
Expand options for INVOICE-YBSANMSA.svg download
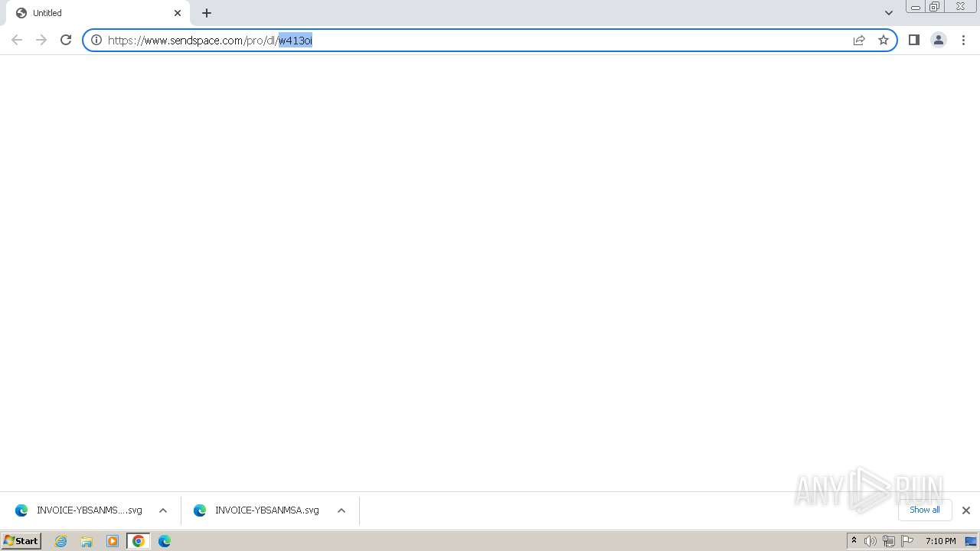(341, 510)
